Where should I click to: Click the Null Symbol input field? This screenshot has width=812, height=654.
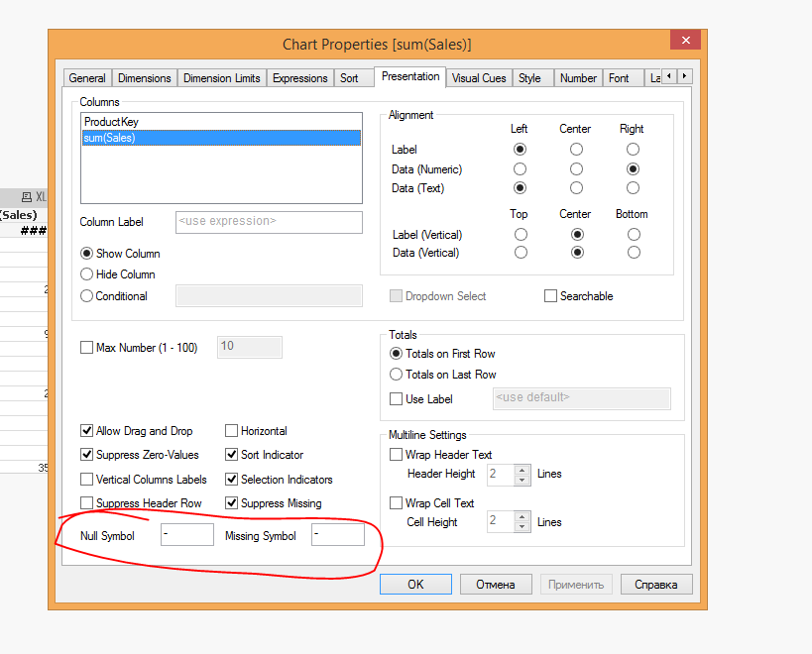tap(187, 534)
